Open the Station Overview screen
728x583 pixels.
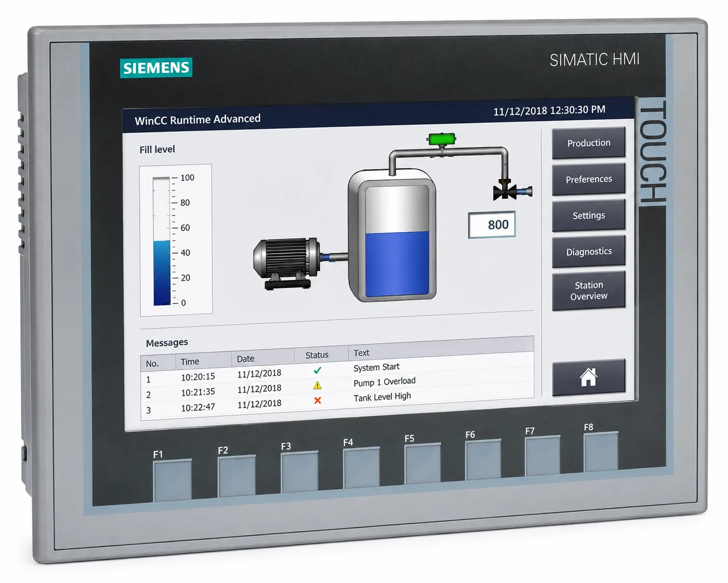point(588,290)
